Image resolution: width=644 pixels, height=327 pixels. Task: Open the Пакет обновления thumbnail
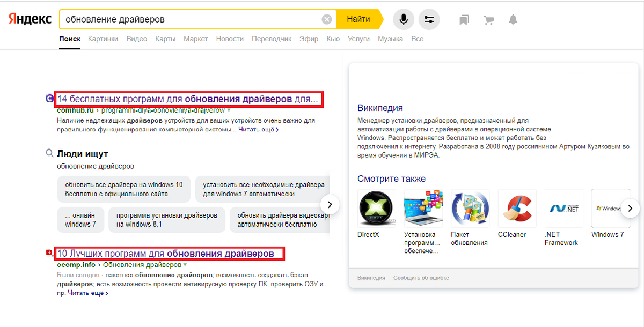coord(470,208)
